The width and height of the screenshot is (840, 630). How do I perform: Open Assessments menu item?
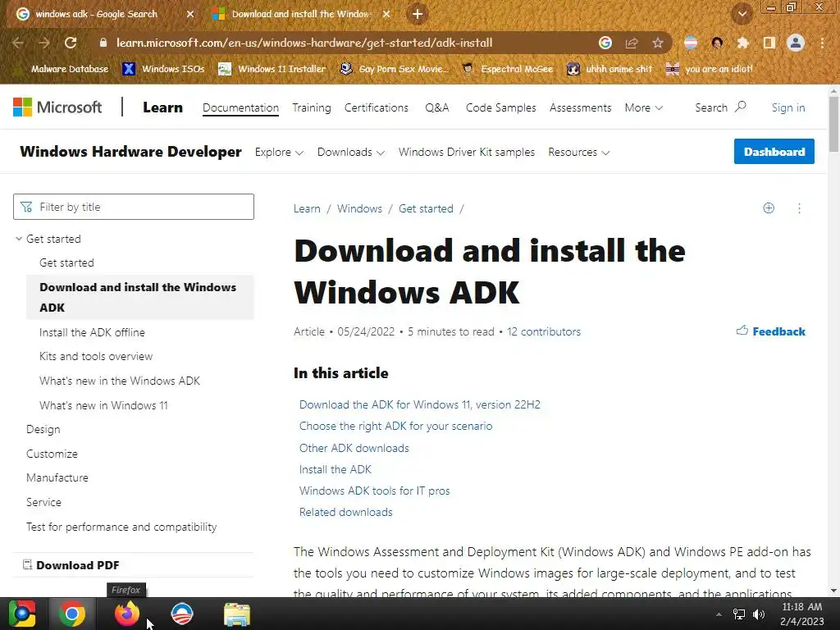coord(580,107)
